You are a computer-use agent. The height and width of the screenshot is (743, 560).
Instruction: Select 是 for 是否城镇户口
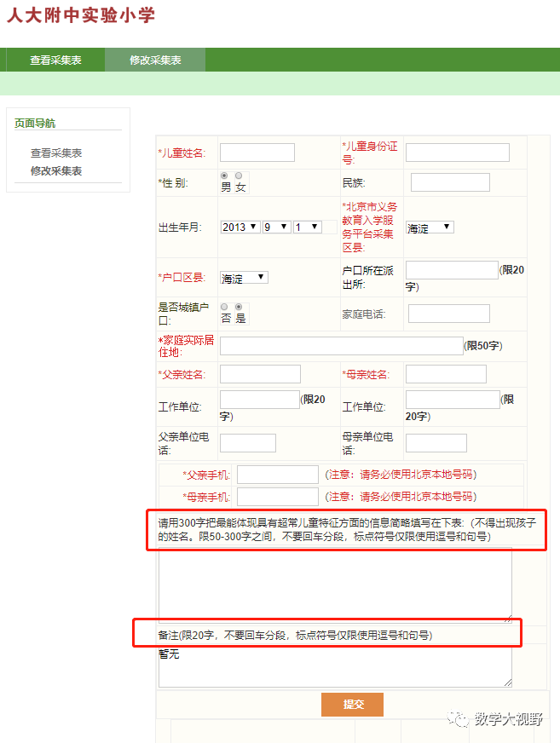point(239,307)
